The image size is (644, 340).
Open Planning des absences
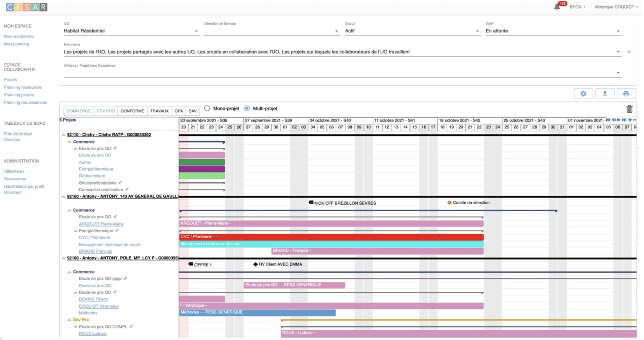pyautogui.click(x=25, y=102)
